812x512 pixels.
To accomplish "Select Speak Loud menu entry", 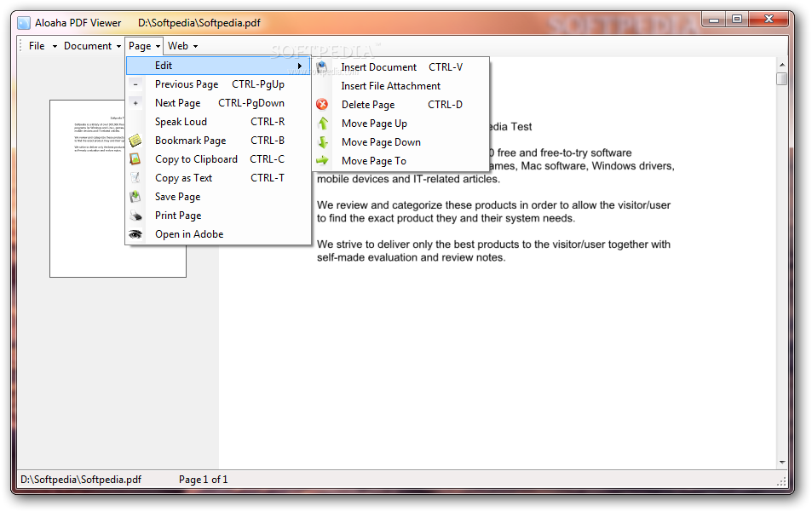I will tap(218, 122).
